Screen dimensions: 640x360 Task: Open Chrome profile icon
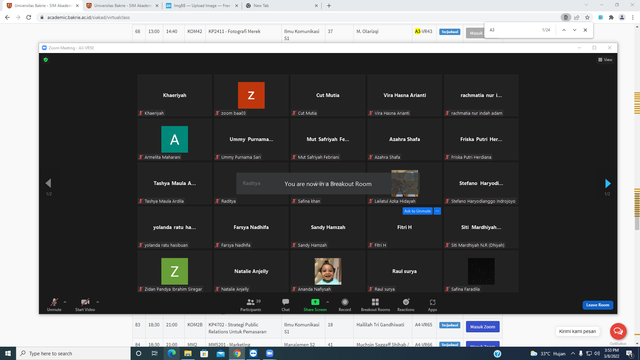622,18
